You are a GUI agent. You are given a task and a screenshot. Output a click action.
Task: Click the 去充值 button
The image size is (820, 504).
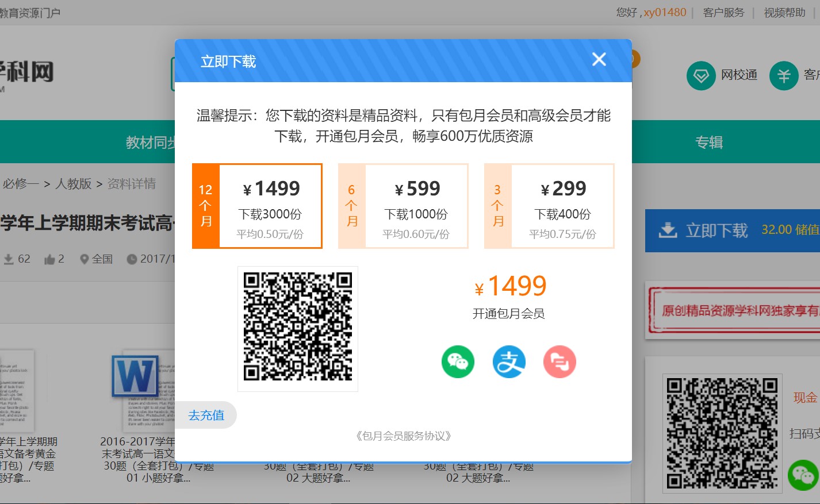click(206, 415)
